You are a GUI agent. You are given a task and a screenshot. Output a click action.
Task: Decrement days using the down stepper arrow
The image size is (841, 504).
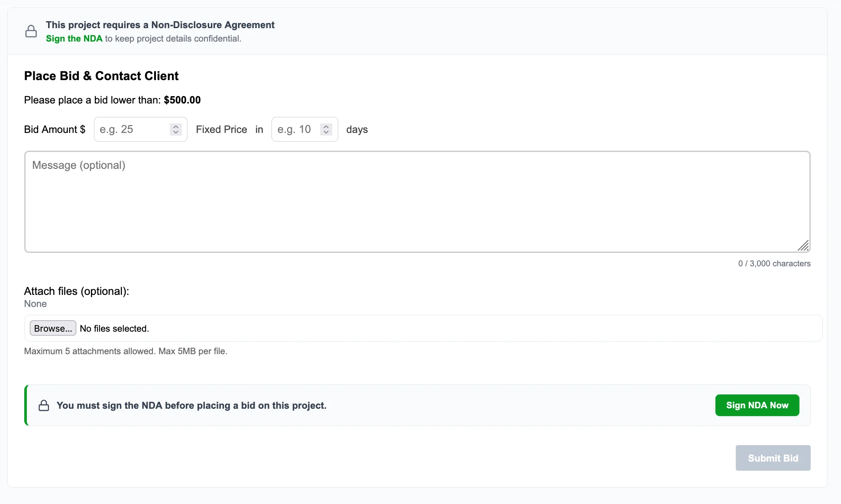326,132
